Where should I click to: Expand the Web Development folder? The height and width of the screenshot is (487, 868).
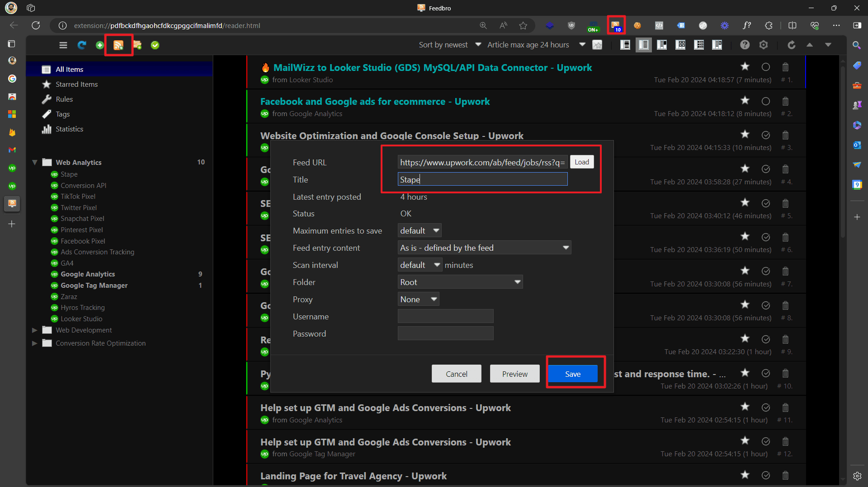[35, 330]
